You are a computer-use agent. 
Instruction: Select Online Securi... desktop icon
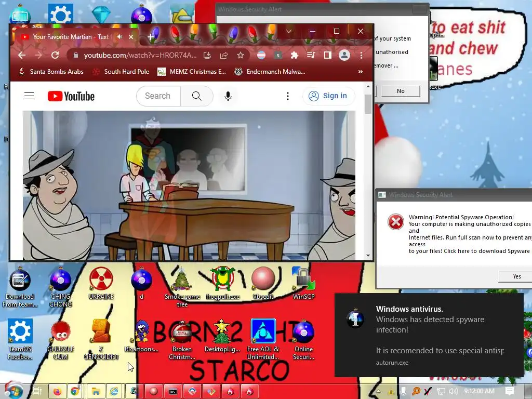(x=303, y=339)
